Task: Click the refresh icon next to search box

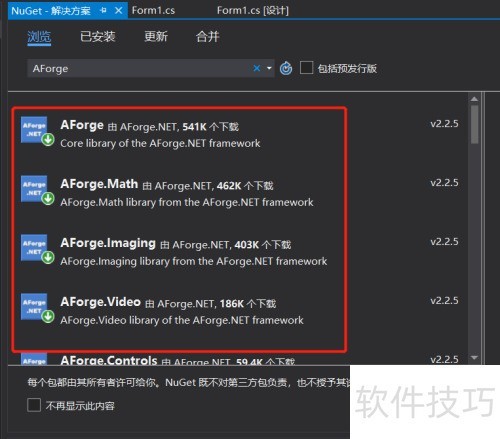Action: click(286, 68)
